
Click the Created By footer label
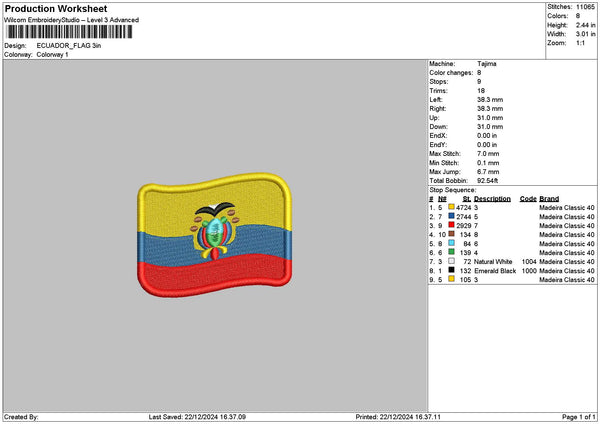click(21, 417)
